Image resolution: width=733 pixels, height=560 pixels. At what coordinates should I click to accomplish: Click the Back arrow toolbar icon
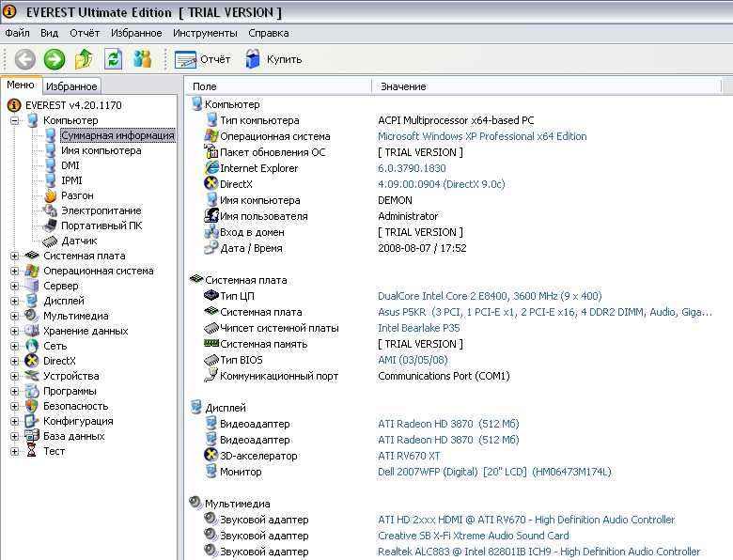pos(24,59)
